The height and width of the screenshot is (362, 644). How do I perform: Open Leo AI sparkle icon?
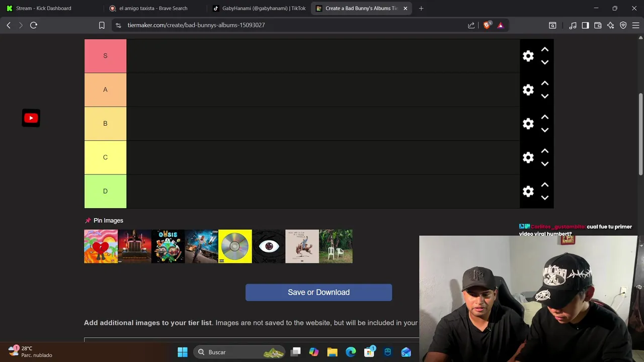click(610, 25)
